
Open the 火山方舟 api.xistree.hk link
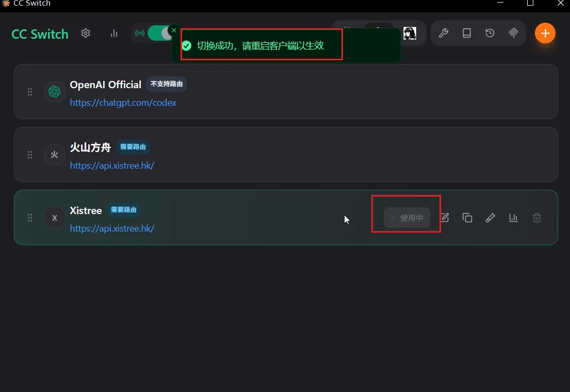[x=112, y=166]
